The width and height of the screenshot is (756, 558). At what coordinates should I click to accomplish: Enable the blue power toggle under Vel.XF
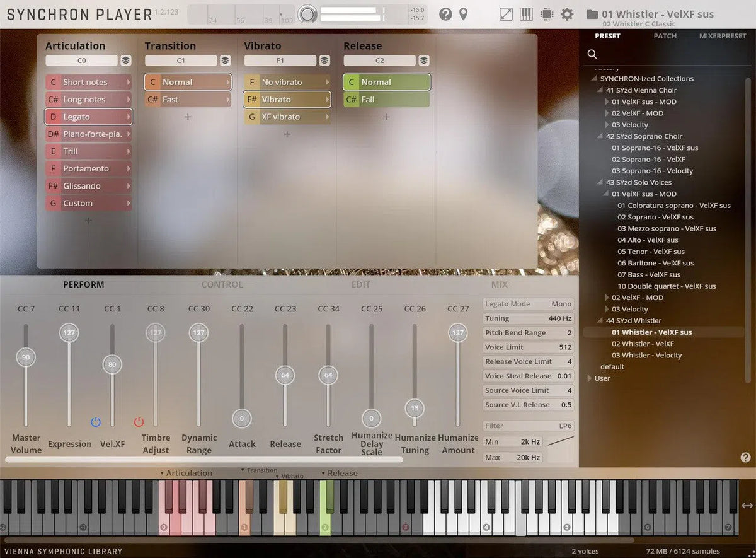pyautogui.click(x=95, y=421)
